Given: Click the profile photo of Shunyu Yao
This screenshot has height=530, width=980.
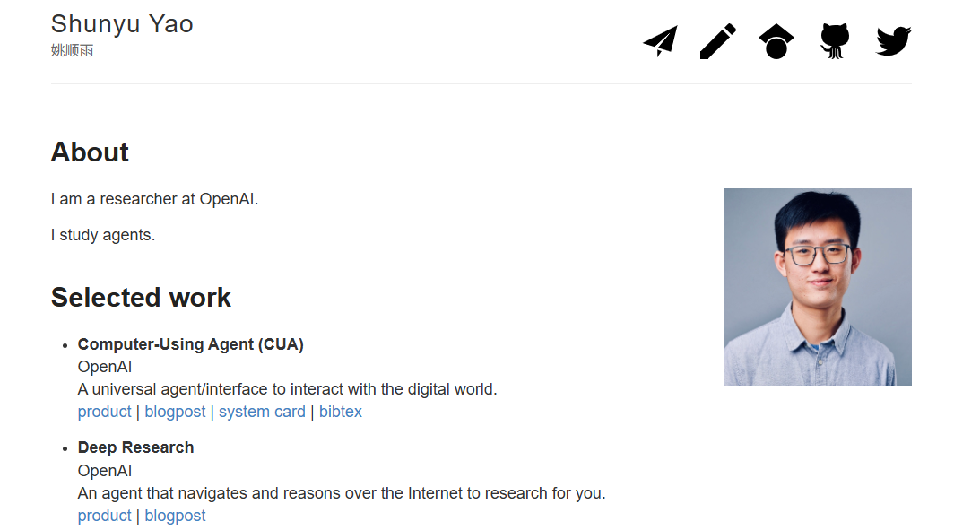Looking at the screenshot, I should [x=817, y=287].
